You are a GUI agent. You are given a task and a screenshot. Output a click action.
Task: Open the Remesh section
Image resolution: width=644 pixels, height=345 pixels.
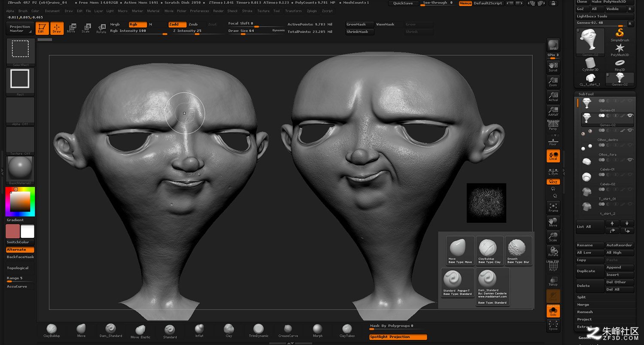(585, 312)
